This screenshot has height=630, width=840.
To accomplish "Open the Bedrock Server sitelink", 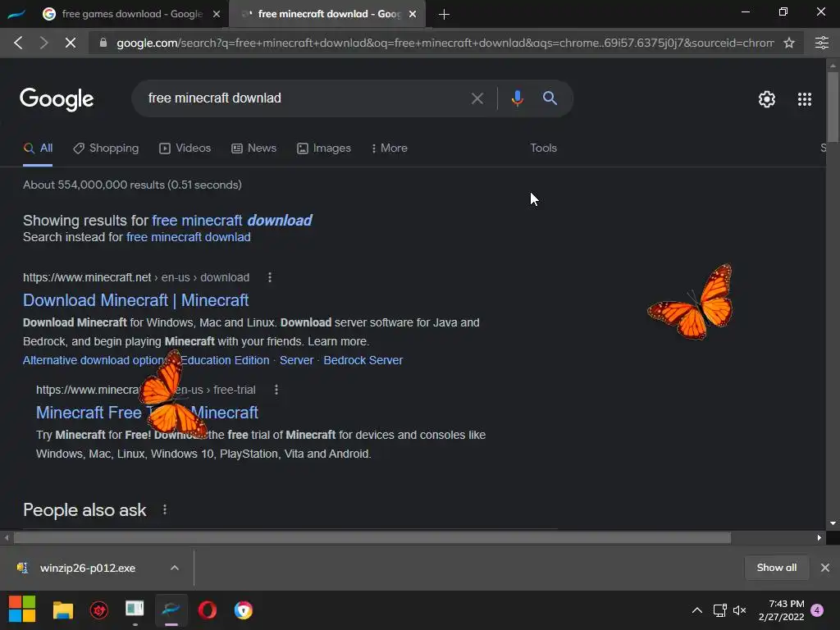I will pos(363,360).
